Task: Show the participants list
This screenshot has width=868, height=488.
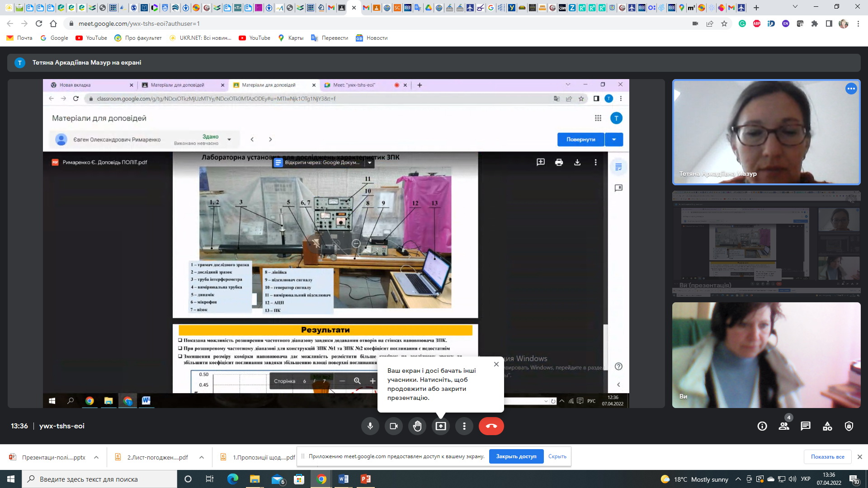Action: point(784,426)
